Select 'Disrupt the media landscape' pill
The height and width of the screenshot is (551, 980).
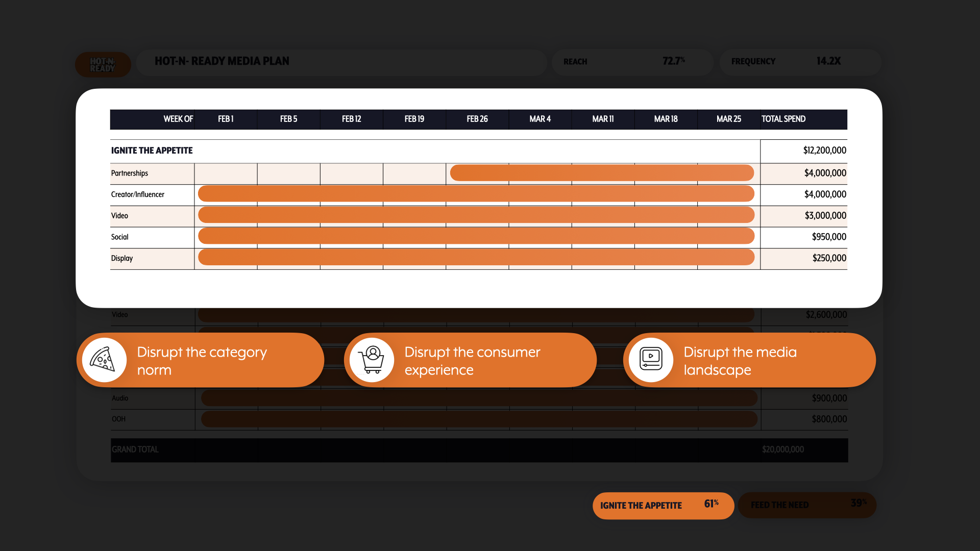coord(749,360)
